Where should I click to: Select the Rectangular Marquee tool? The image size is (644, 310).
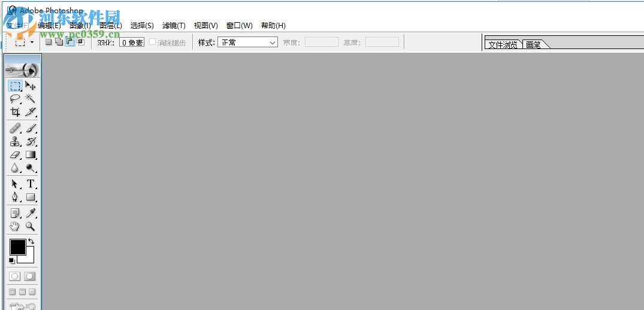click(15, 86)
